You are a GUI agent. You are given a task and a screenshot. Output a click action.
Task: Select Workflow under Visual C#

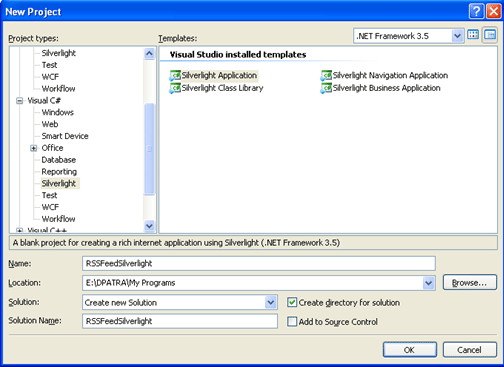tap(58, 219)
